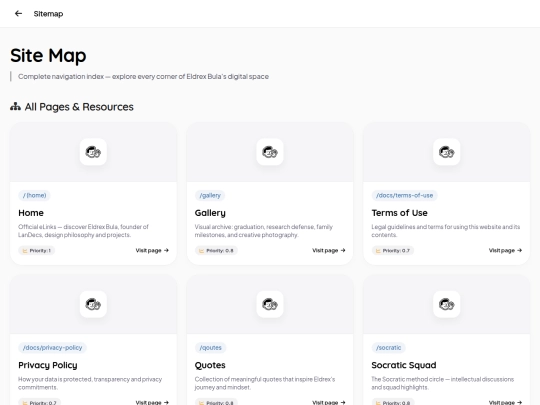The height and width of the screenshot is (405, 540).
Task: Go back using the arrow in the header
Action: click(18, 13)
